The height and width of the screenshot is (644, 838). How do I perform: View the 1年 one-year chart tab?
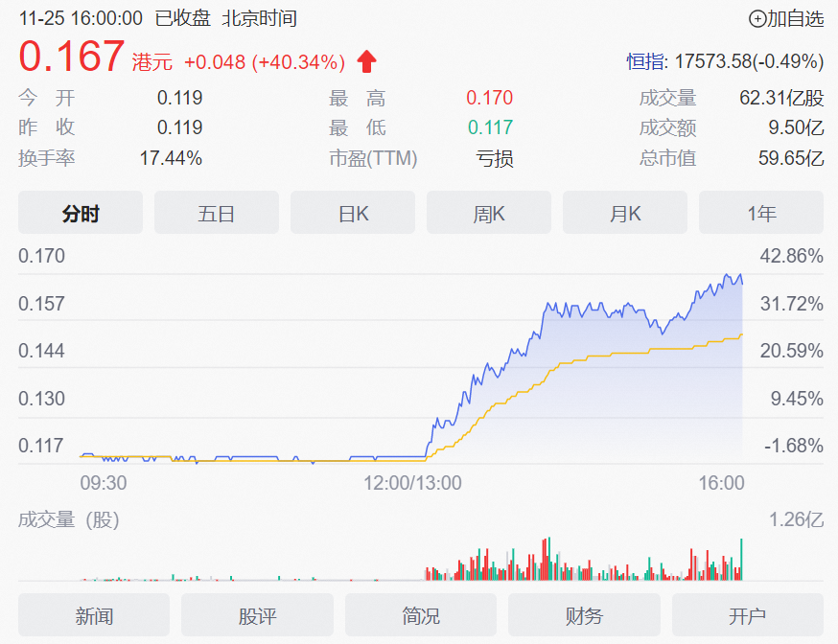(x=761, y=213)
